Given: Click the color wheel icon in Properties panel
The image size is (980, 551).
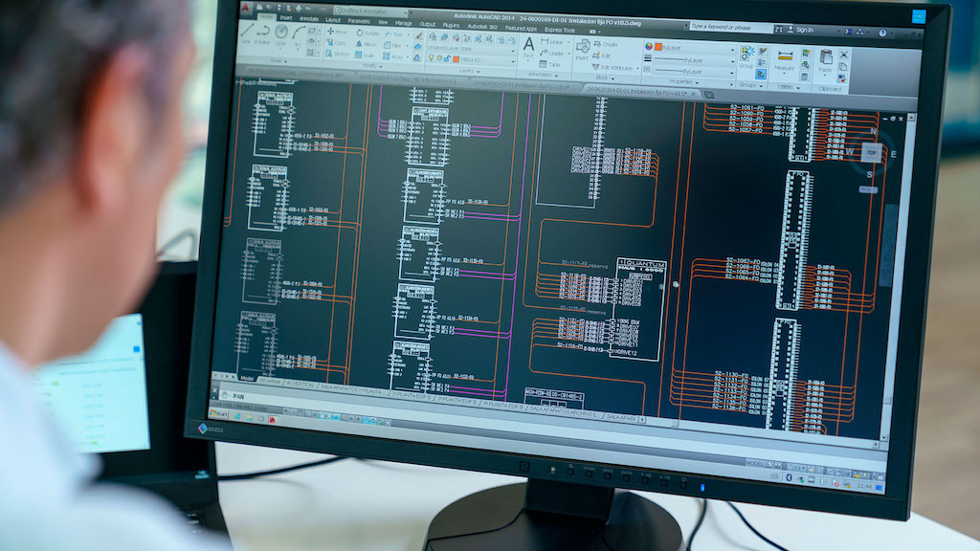Looking at the screenshot, I should 649,46.
